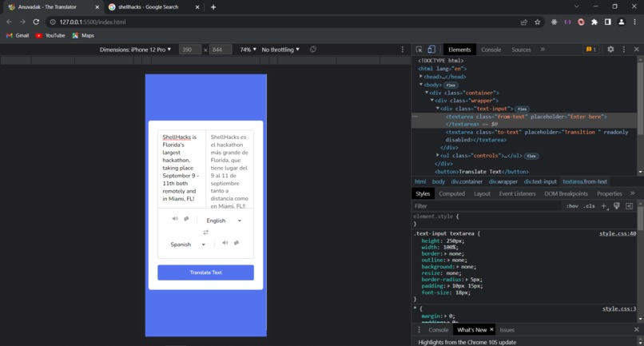Open Chrome three-dot menu
This screenshot has width=644, height=346.
pyautogui.click(x=635, y=22)
